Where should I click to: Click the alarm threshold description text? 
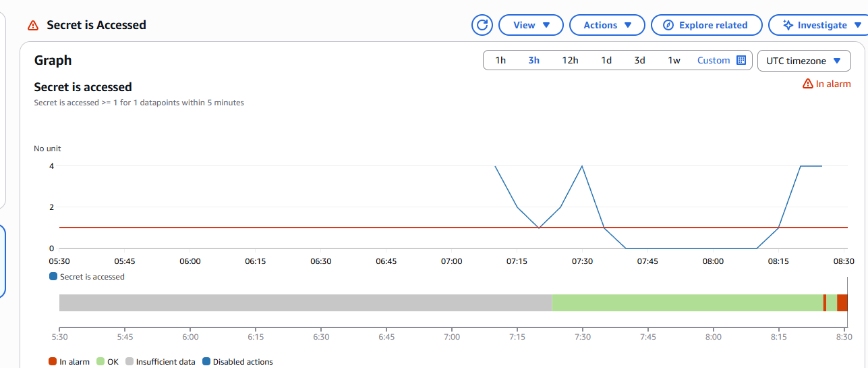139,103
